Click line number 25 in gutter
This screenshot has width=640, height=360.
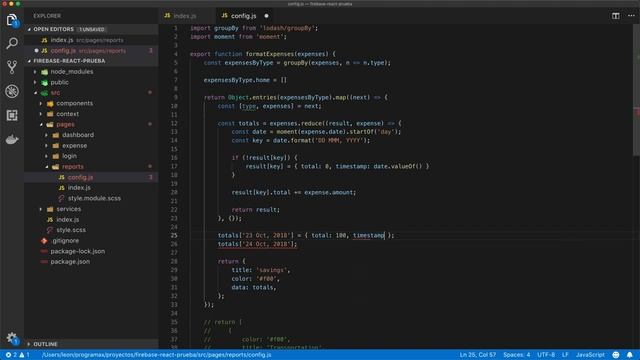pos(174,236)
